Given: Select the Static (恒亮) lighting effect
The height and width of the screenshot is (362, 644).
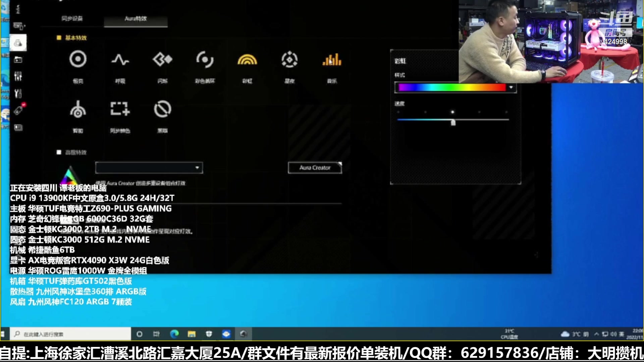Looking at the screenshot, I should click(x=78, y=60).
